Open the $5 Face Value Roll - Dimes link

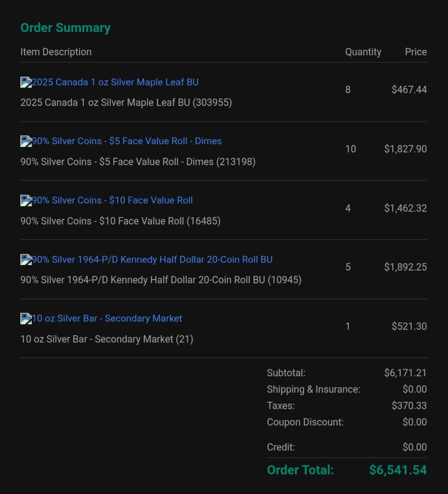pos(127,141)
